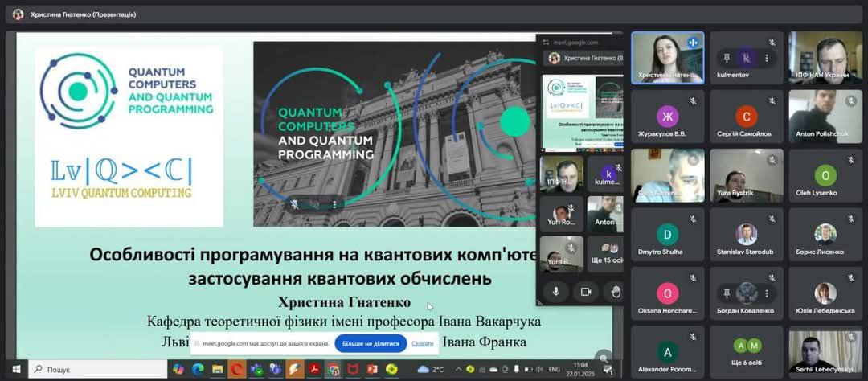
Task: Open Microsoft Edge from the taskbar
Action: (x=198, y=369)
